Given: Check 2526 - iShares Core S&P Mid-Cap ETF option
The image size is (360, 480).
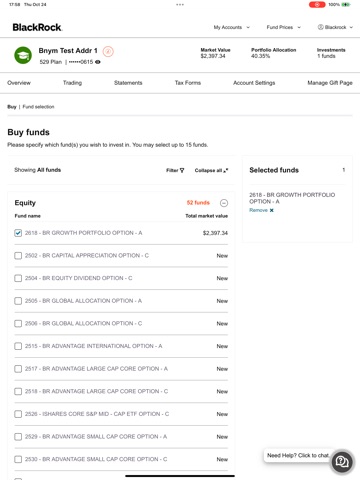Looking at the screenshot, I should (18, 414).
